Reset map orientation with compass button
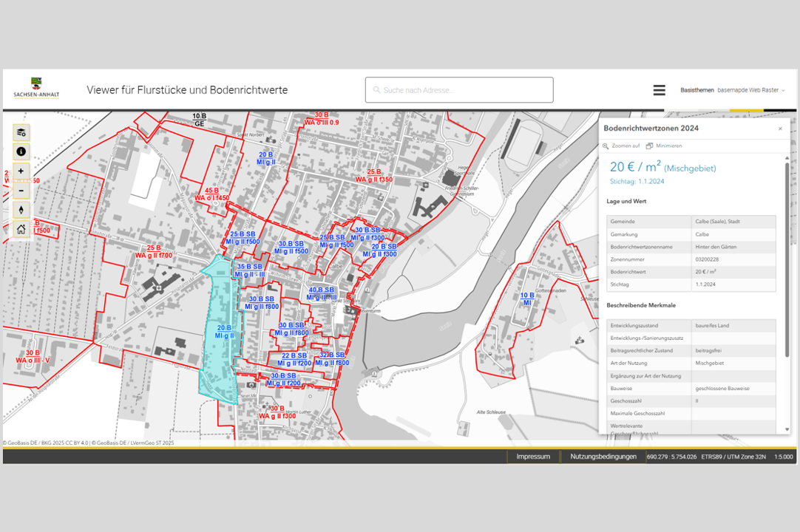This screenshot has width=800, height=532. coord(21,210)
